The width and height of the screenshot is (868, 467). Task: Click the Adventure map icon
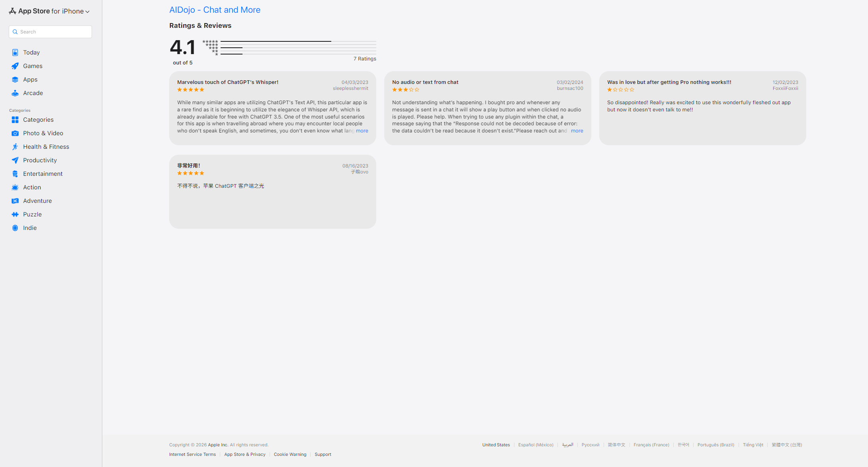15,201
